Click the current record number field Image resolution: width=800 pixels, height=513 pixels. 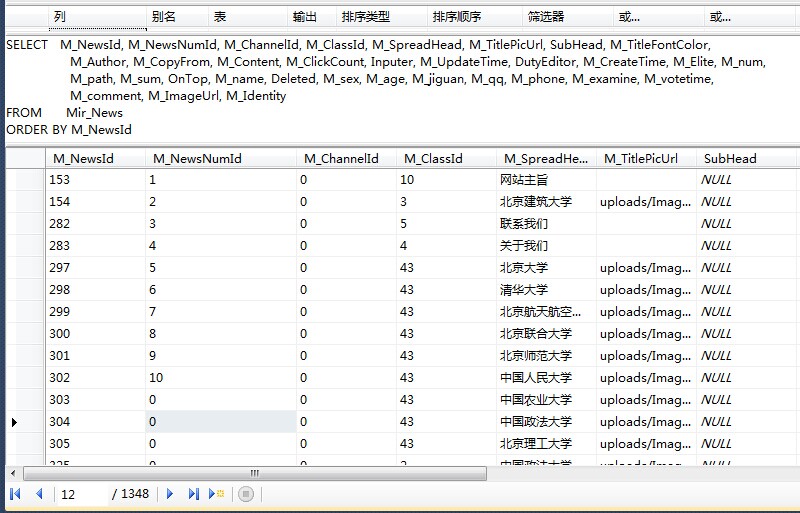[x=82, y=494]
